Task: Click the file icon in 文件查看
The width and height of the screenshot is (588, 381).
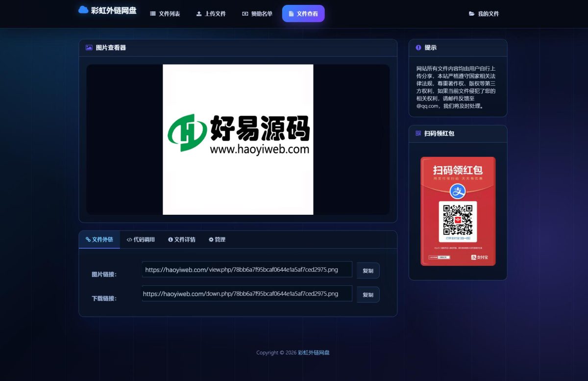Action: pyautogui.click(x=292, y=14)
